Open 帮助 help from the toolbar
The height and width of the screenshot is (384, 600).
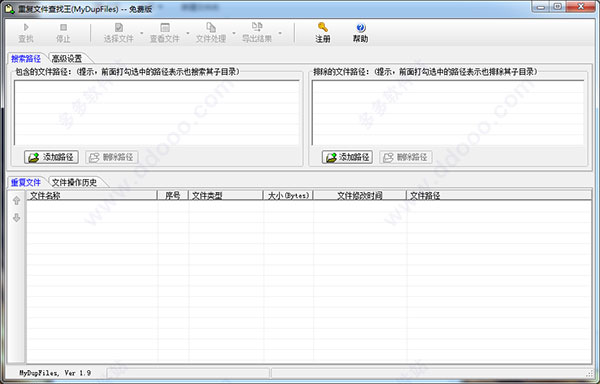click(x=360, y=33)
